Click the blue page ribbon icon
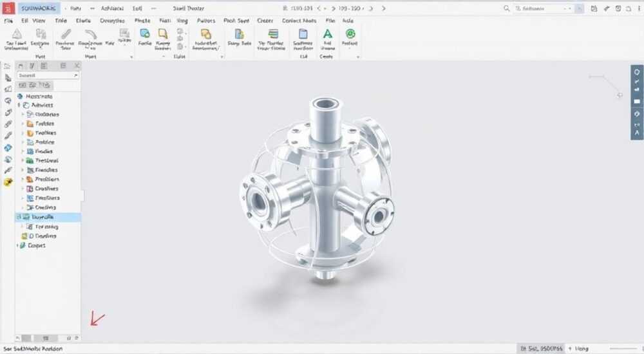 [303, 33]
